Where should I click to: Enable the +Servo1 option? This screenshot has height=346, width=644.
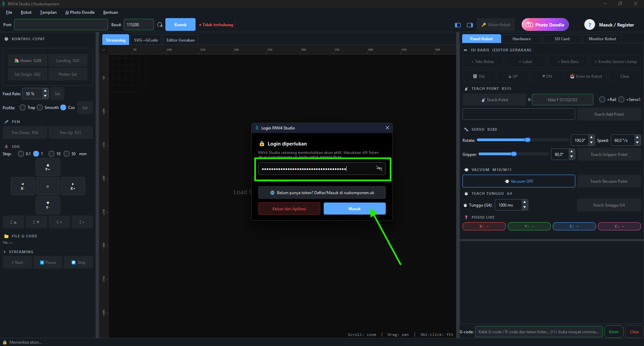click(x=621, y=100)
